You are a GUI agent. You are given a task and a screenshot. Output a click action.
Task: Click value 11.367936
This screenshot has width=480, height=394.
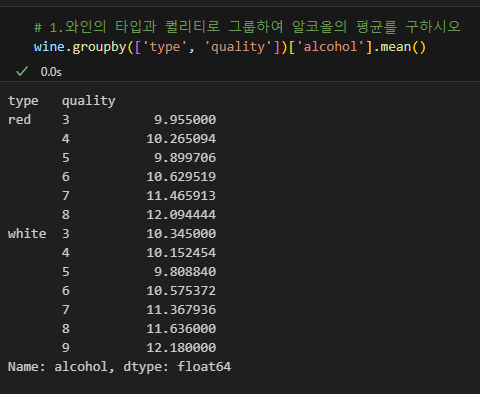(181, 310)
